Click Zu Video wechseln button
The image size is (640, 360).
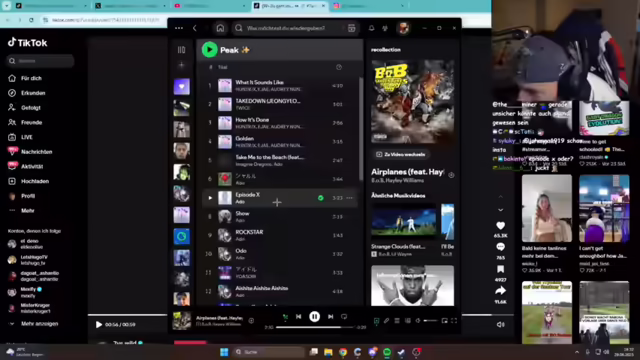400,154
